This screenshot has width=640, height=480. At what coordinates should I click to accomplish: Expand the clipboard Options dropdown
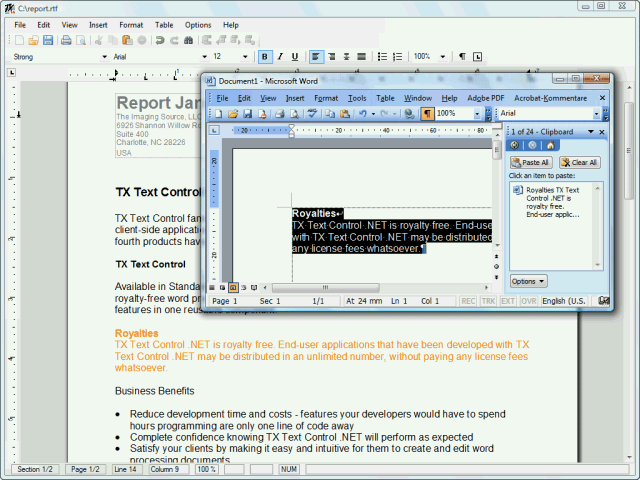point(528,282)
